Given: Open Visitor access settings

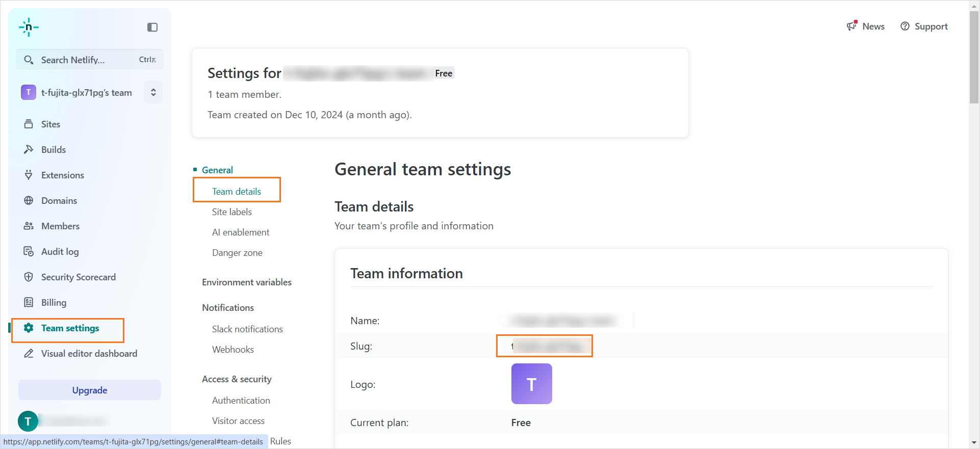Looking at the screenshot, I should point(238,420).
